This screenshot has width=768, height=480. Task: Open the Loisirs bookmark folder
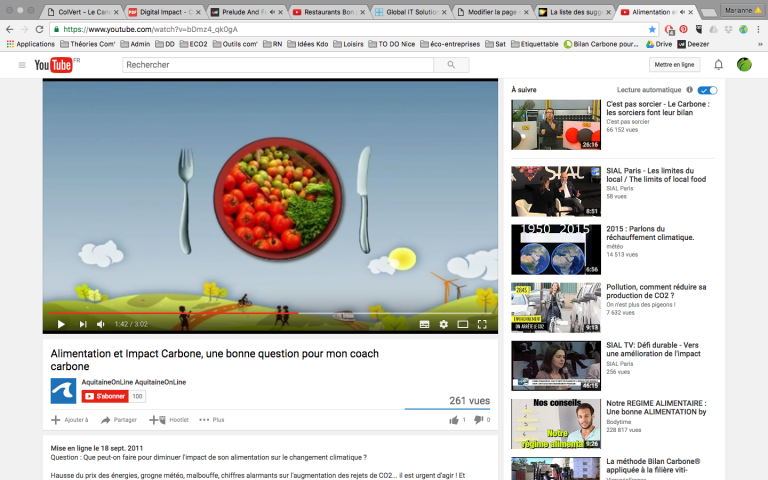348,44
